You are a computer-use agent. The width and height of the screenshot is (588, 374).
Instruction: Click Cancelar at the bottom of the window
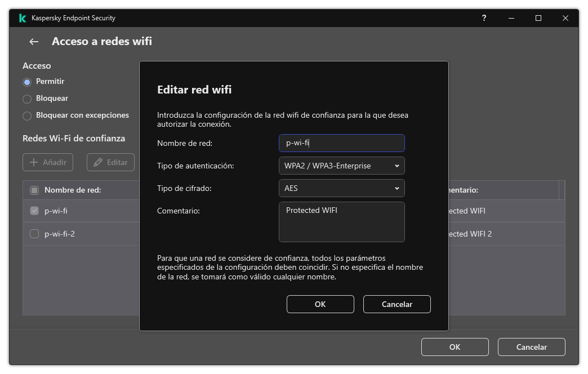531,347
